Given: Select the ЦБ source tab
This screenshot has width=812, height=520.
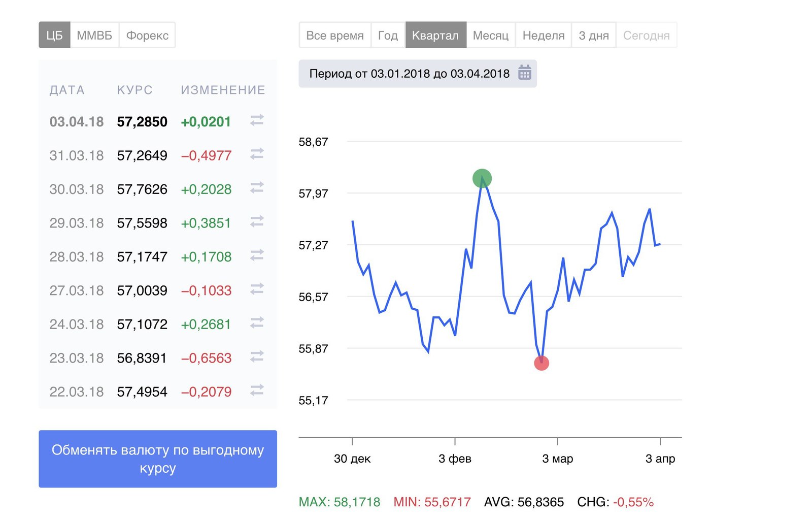Looking at the screenshot, I should 54,35.
